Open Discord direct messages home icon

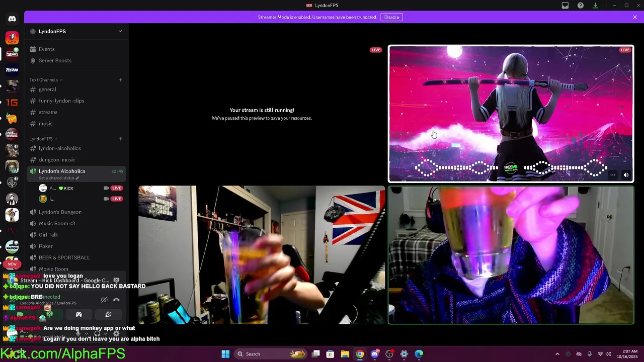tap(12, 19)
